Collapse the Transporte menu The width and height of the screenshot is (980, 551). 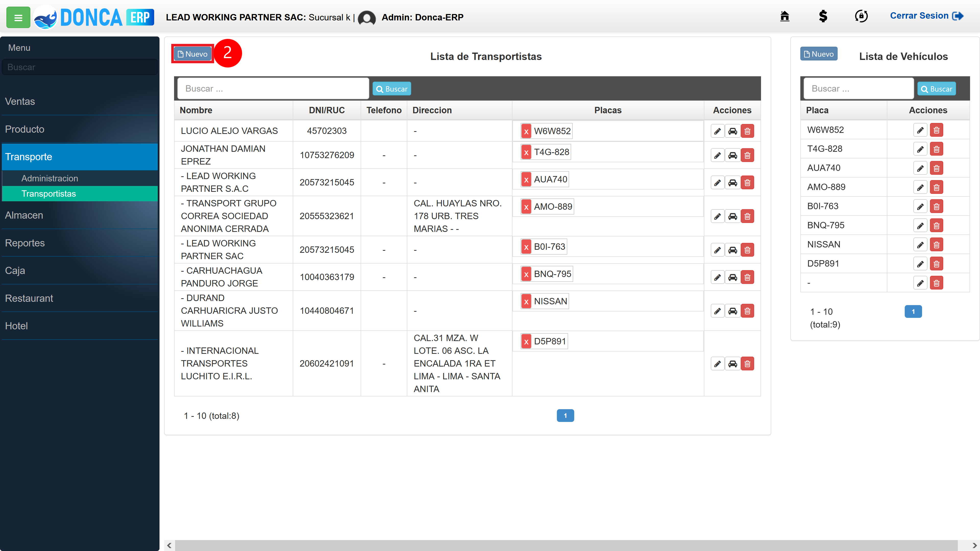point(80,157)
